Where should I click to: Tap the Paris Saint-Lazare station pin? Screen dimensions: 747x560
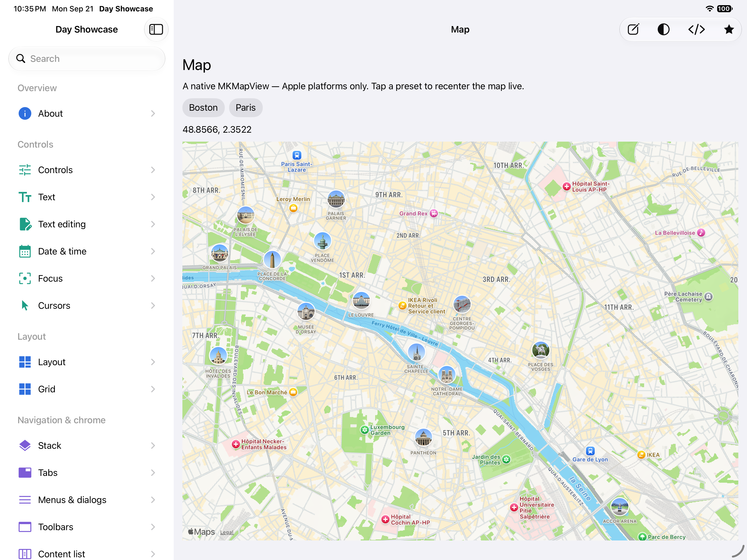pos(297,155)
